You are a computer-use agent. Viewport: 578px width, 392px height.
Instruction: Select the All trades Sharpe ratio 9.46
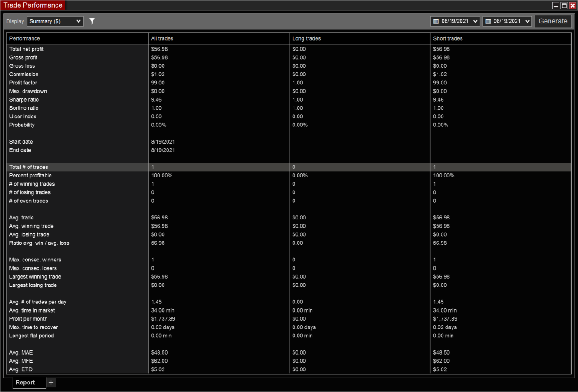click(156, 99)
